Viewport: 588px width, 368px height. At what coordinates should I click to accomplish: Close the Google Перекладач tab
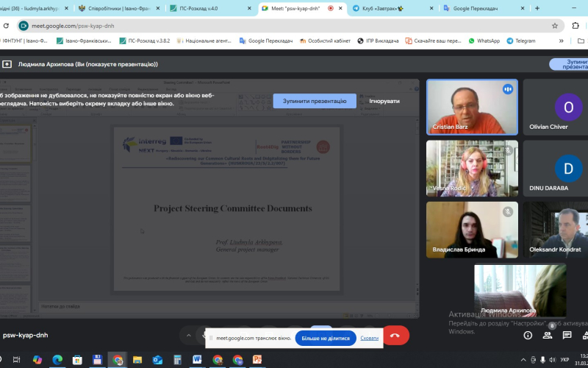point(523,8)
